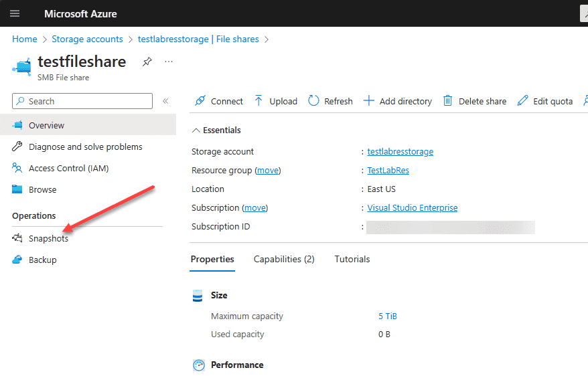Click the Delete share trash icon
Image resolution: width=588 pixels, height=378 pixels.
point(448,100)
